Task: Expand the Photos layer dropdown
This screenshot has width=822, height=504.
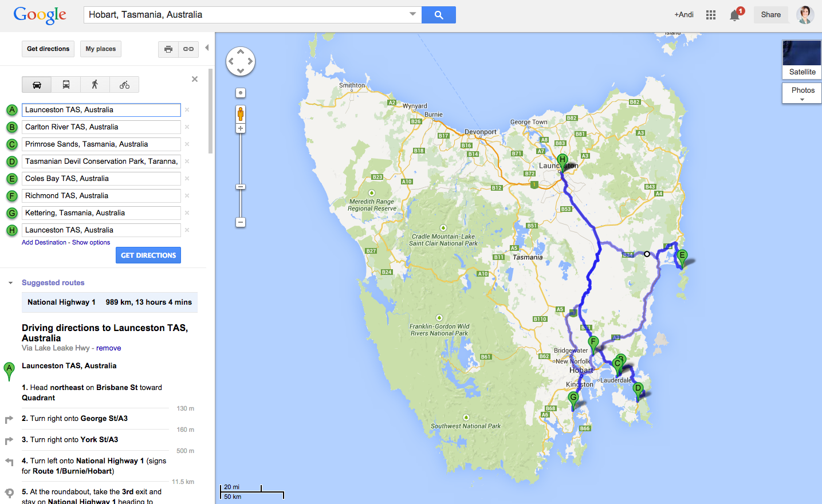Action: (802, 99)
